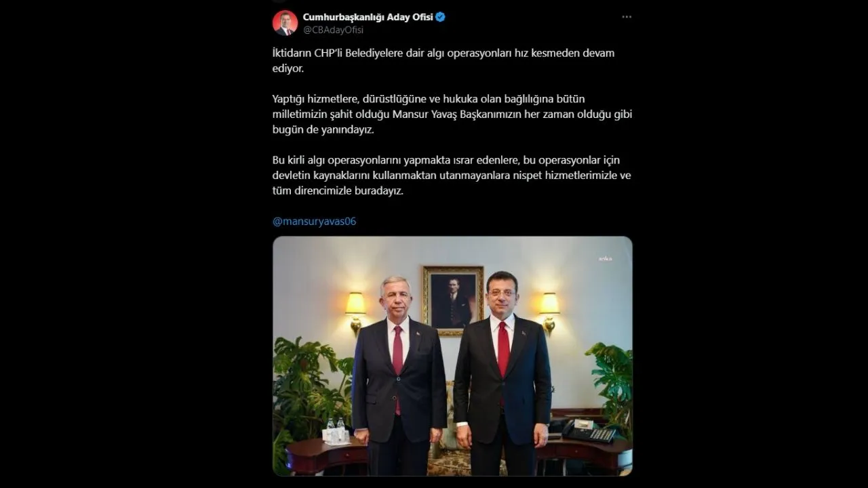Open the tweet author's profile avatar

click(285, 22)
